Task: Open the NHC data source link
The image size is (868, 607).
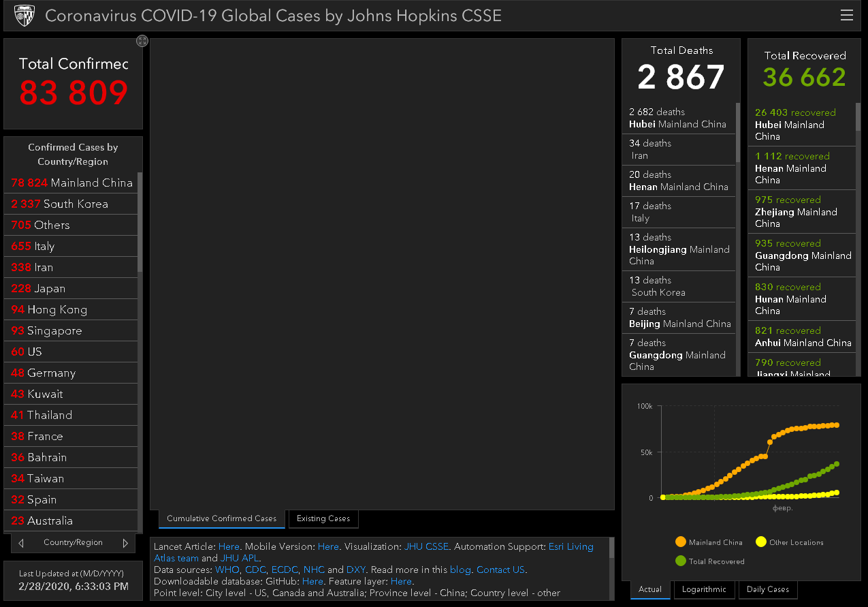Action: coord(314,570)
